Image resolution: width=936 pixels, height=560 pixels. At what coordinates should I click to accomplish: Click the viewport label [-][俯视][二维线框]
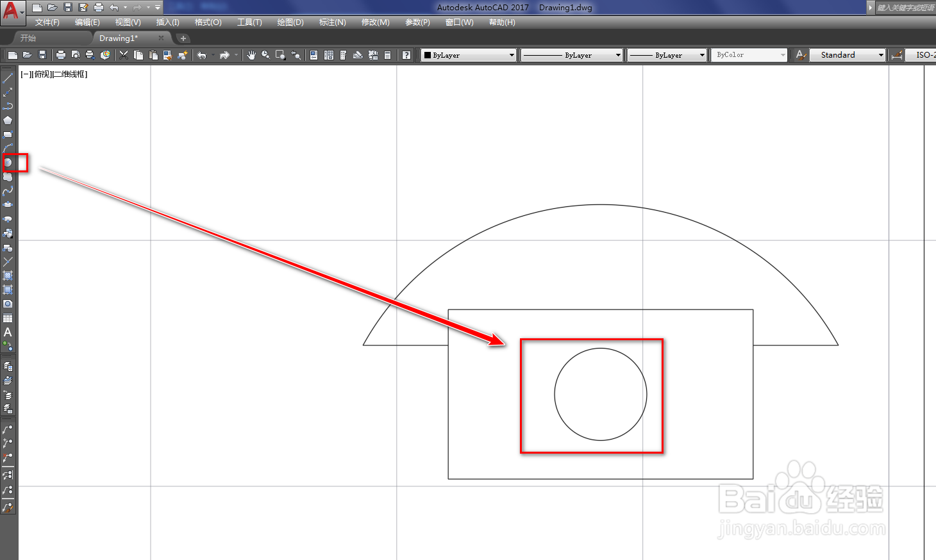click(x=54, y=74)
